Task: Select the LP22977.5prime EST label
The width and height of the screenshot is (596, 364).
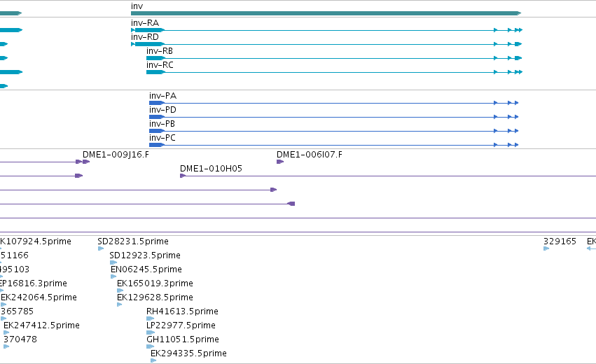Action: (x=181, y=326)
